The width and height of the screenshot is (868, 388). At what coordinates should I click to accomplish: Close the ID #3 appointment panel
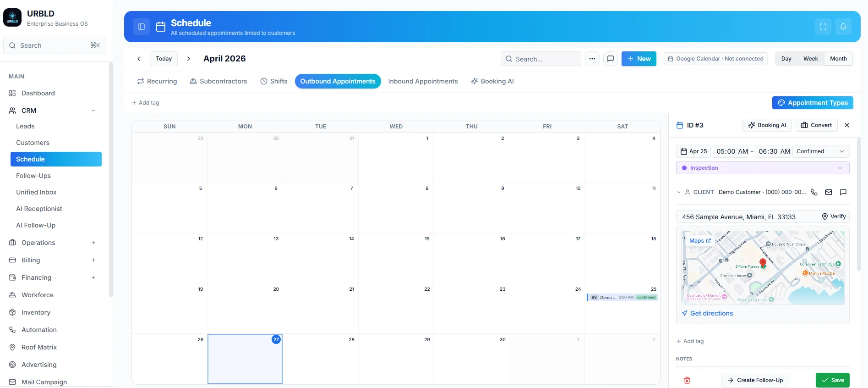[x=847, y=125]
